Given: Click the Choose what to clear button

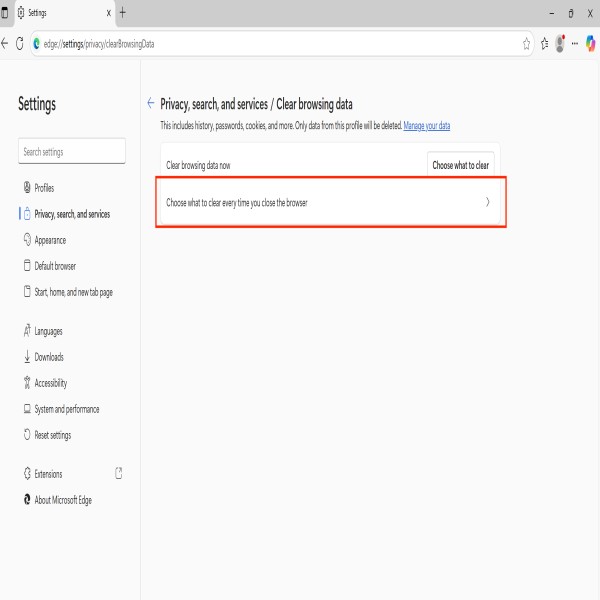Looking at the screenshot, I should click(x=460, y=165).
